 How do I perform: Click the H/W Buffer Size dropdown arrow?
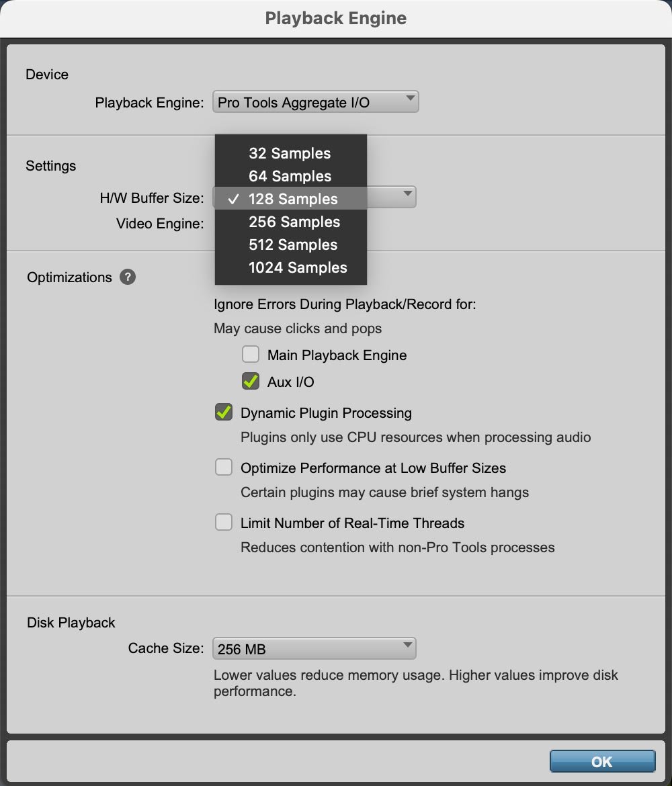point(408,193)
